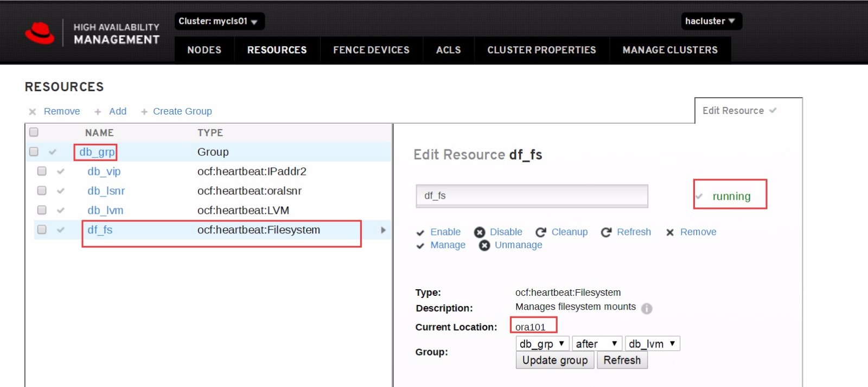Click the Red Hat logo
868x387 pixels.
click(x=40, y=33)
